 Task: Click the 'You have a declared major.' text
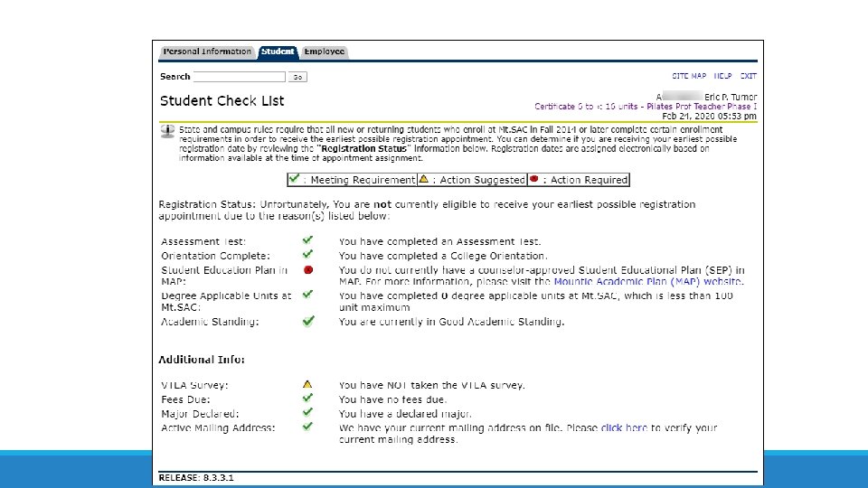pyautogui.click(x=405, y=414)
